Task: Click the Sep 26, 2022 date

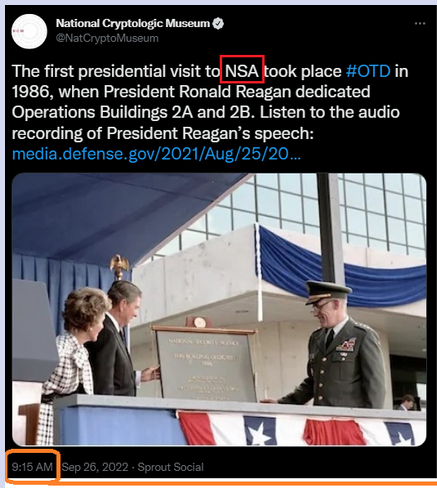Action: [x=95, y=467]
